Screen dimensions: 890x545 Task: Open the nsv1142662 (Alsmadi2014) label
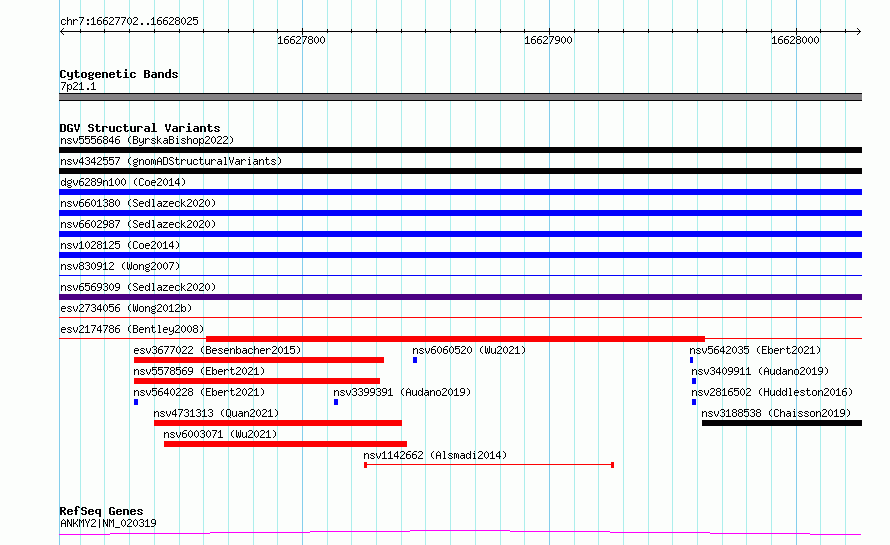(435, 455)
